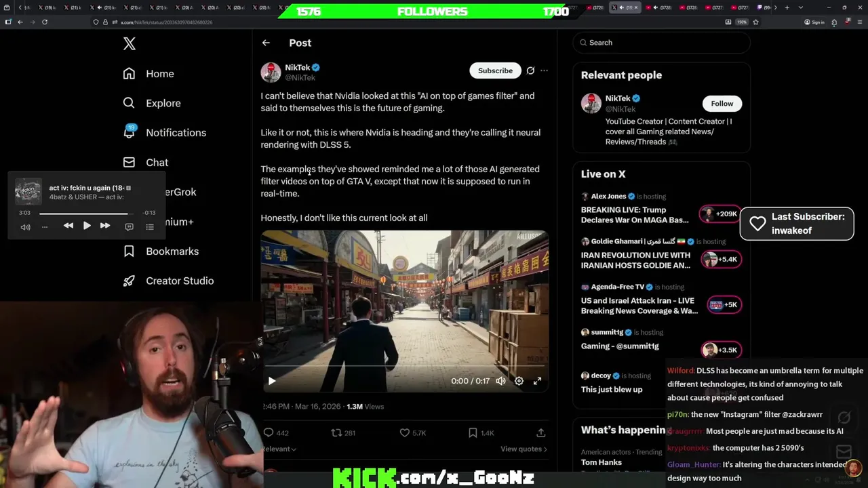
Task: Enter fullscreen on the embedded video
Action: 537,381
